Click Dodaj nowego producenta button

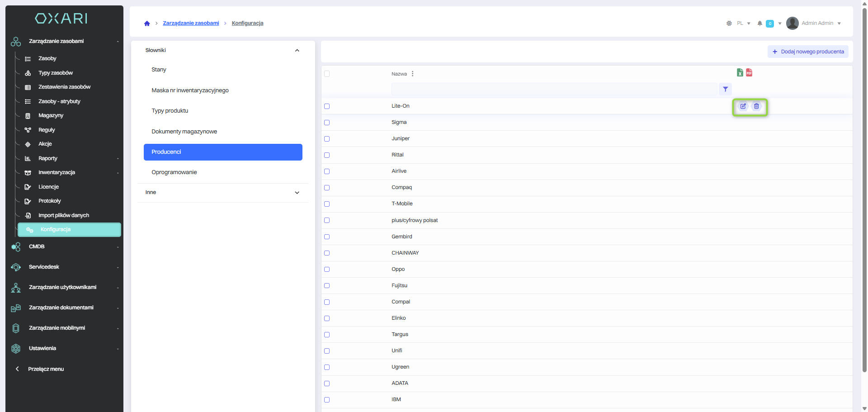pyautogui.click(x=807, y=52)
